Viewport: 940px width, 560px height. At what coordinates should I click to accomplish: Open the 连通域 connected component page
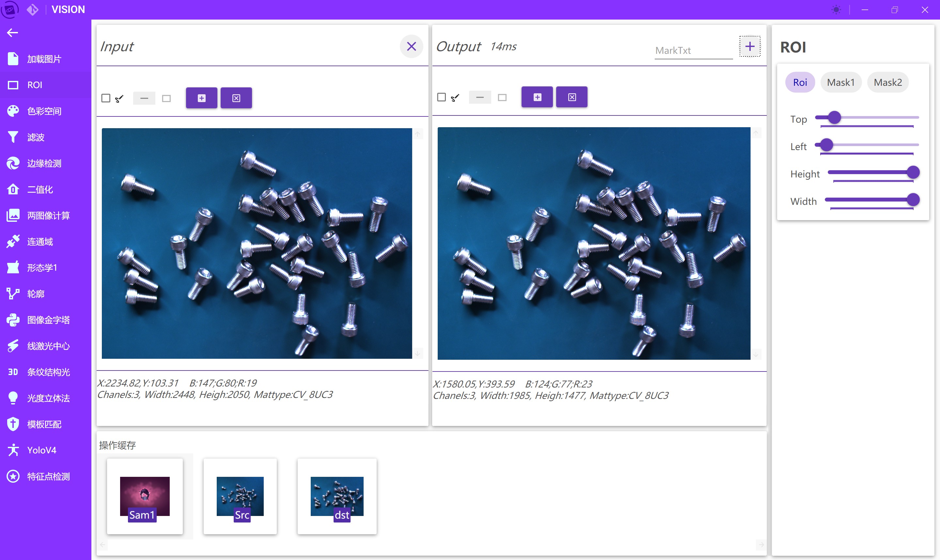[x=39, y=241]
